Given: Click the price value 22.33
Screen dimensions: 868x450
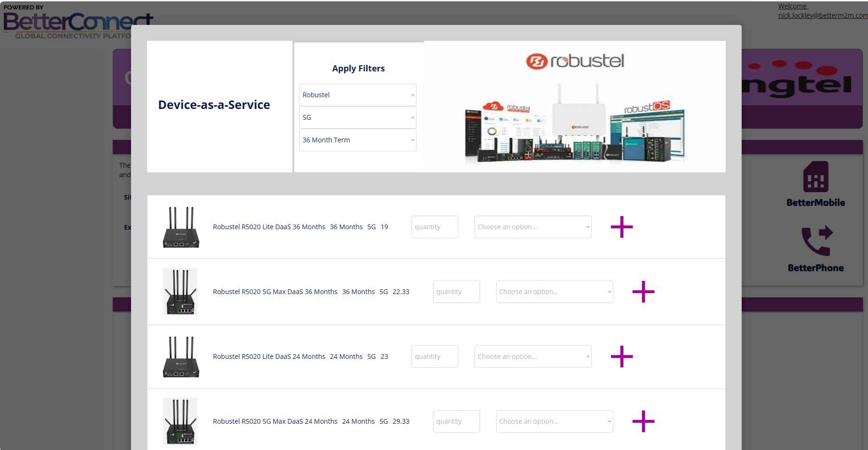Looking at the screenshot, I should point(401,292).
